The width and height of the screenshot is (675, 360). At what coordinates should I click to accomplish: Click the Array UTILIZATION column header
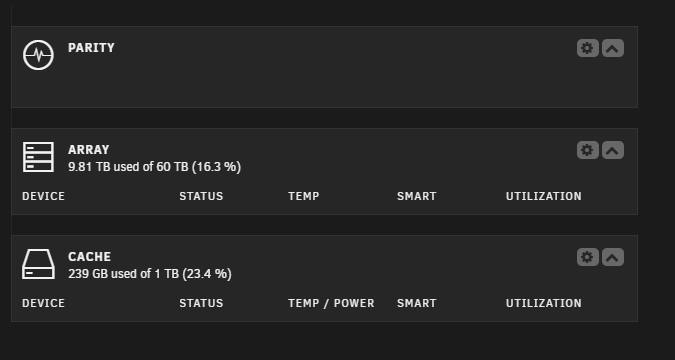544,196
